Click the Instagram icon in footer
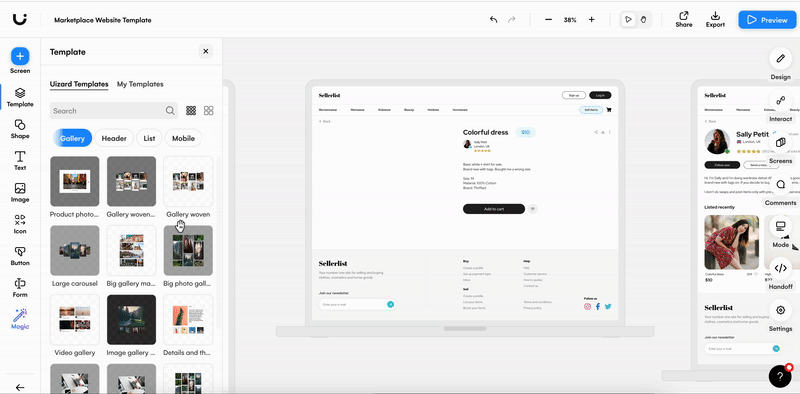This screenshot has width=800, height=394. pyautogui.click(x=588, y=307)
